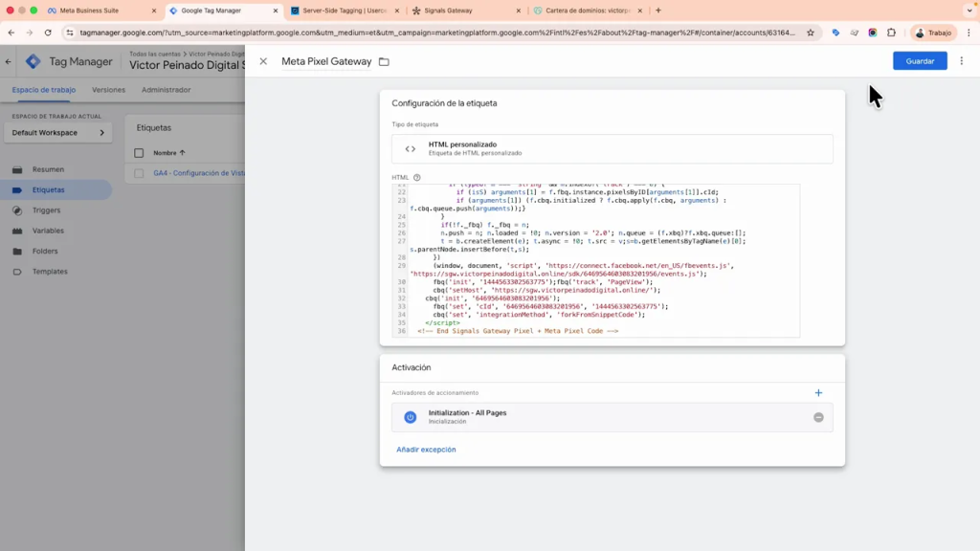980x551 pixels.
Task: Click the address bar URL
Action: (x=437, y=33)
